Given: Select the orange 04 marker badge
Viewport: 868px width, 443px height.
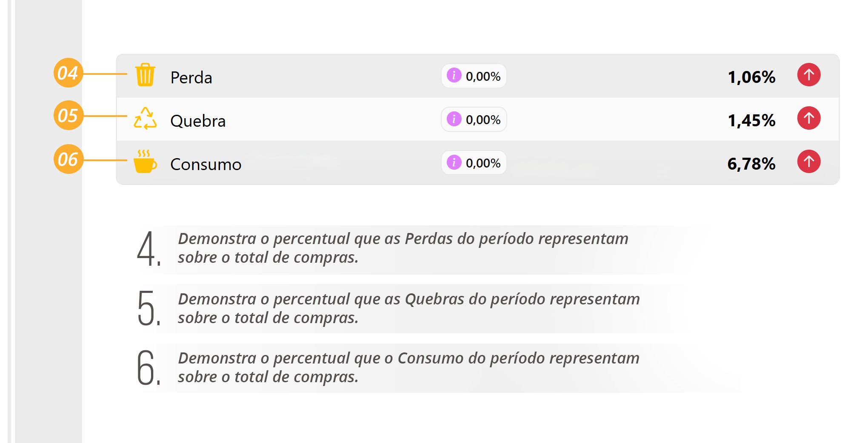Looking at the screenshot, I should 68,73.
